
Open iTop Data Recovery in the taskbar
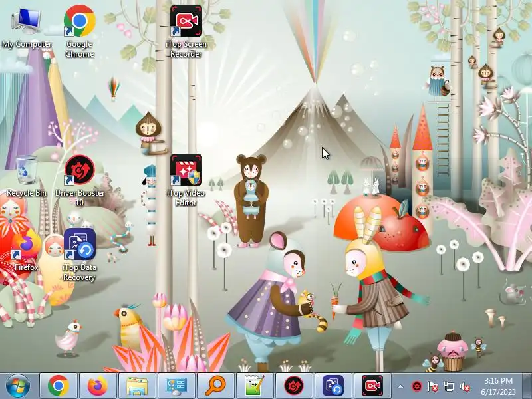pyautogui.click(x=333, y=386)
